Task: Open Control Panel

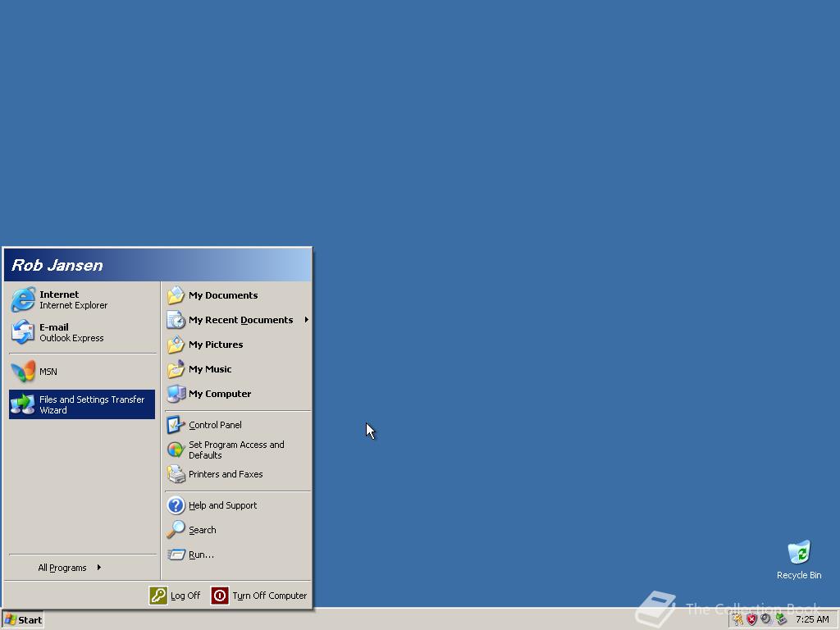Action: click(238, 425)
